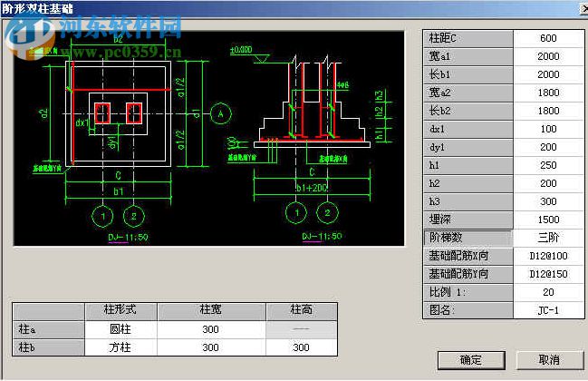Edit the 长b1 value 2000
Screen dimensions: 588x381
[x=548, y=74]
